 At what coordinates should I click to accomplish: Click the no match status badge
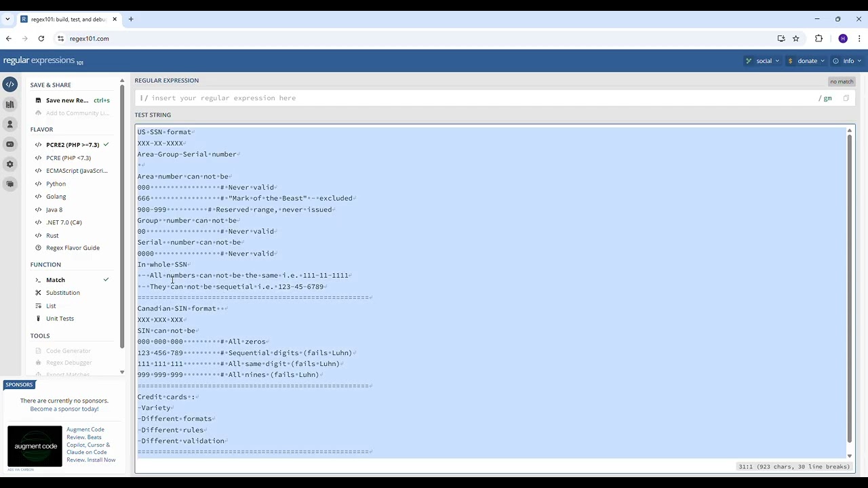pos(842,81)
